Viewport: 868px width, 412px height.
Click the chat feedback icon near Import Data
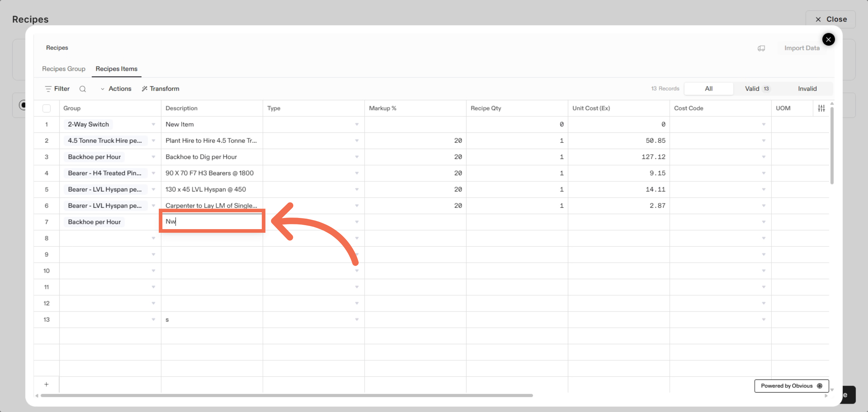tap(761, 48)
